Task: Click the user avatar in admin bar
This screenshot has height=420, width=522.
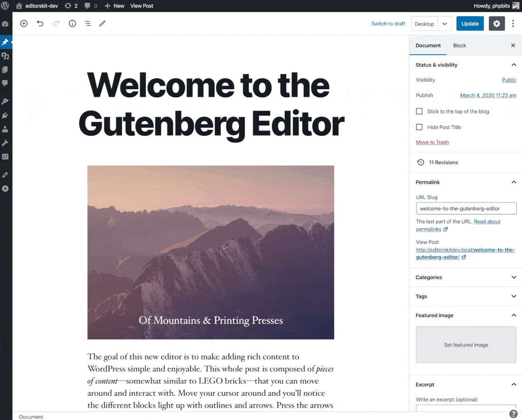Action: 516,6
